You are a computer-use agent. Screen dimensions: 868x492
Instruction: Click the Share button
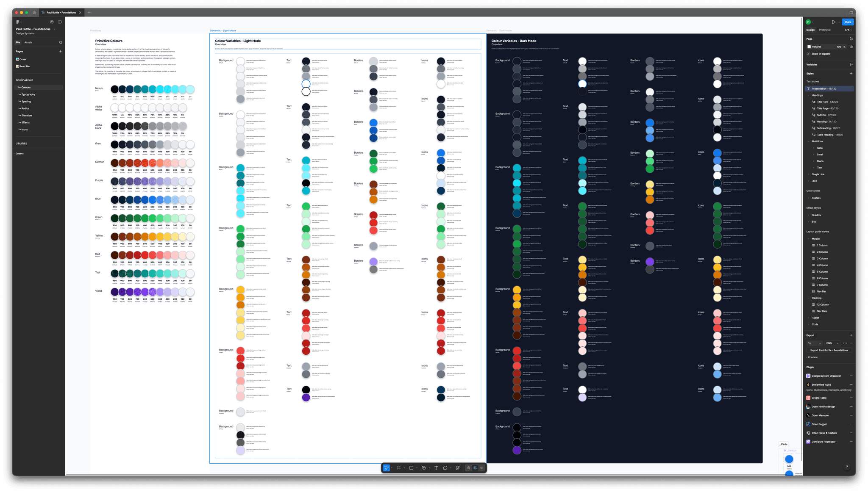tap(848, 22)
